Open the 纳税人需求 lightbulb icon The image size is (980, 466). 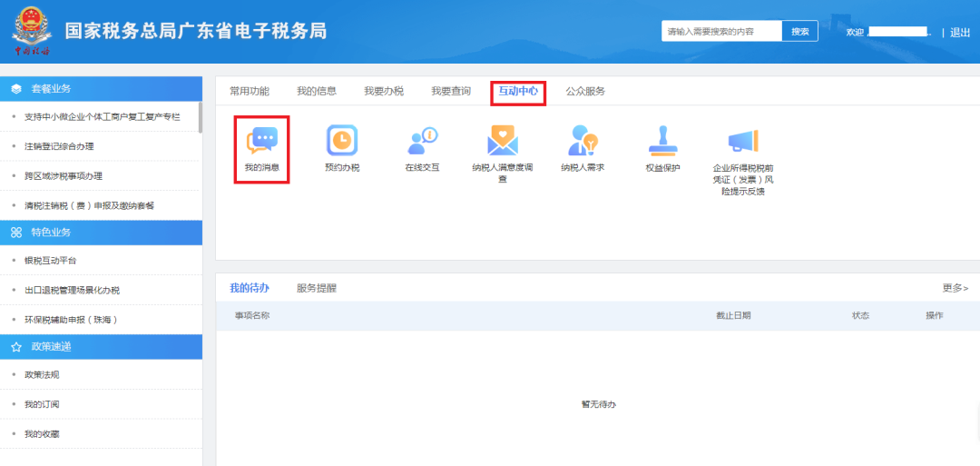(x=583, y=140)
